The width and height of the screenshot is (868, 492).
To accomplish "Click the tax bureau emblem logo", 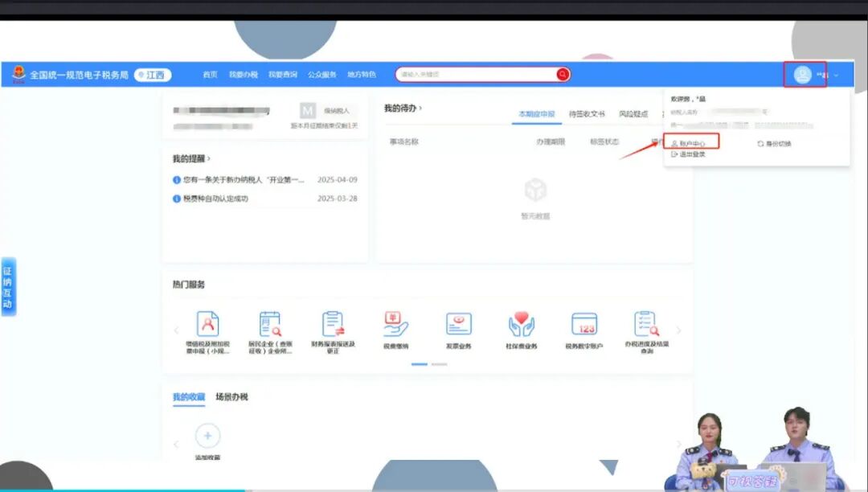I will [18, 74].
